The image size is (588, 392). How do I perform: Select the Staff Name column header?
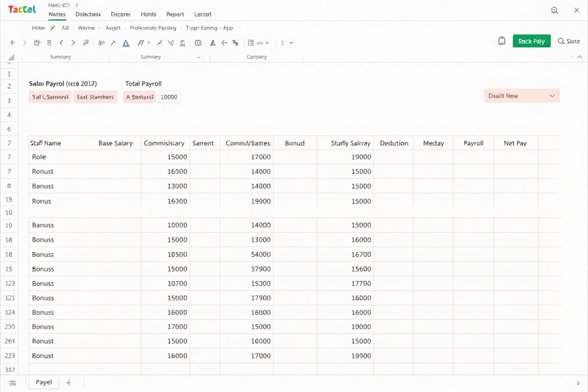[46, 143]
